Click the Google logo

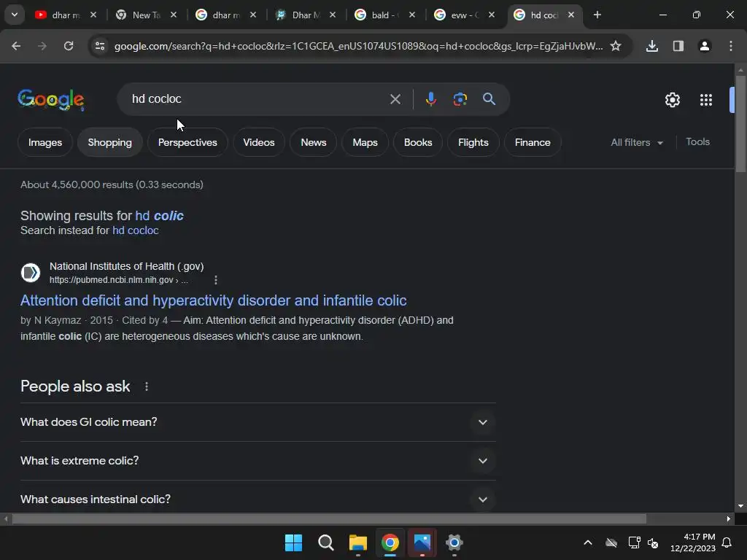(51, 99)
